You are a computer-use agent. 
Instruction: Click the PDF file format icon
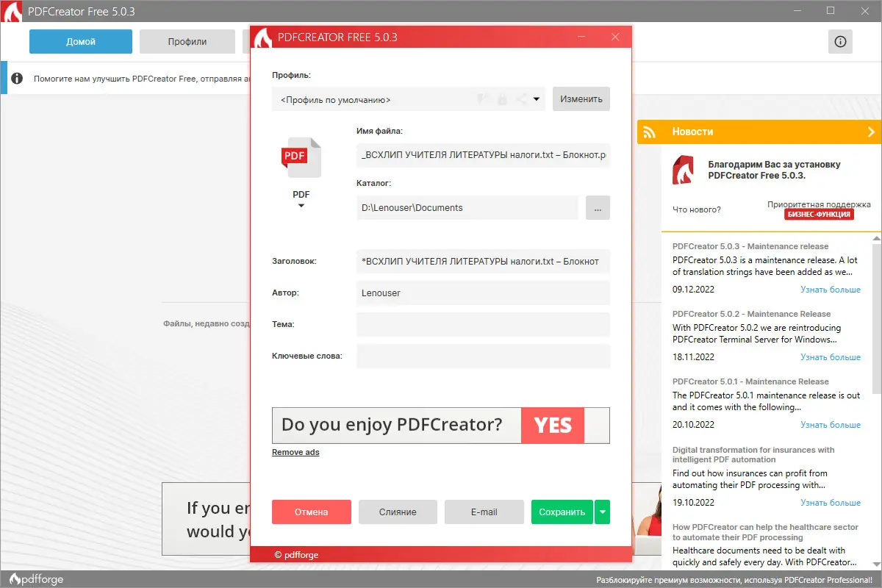coord(301,157)
